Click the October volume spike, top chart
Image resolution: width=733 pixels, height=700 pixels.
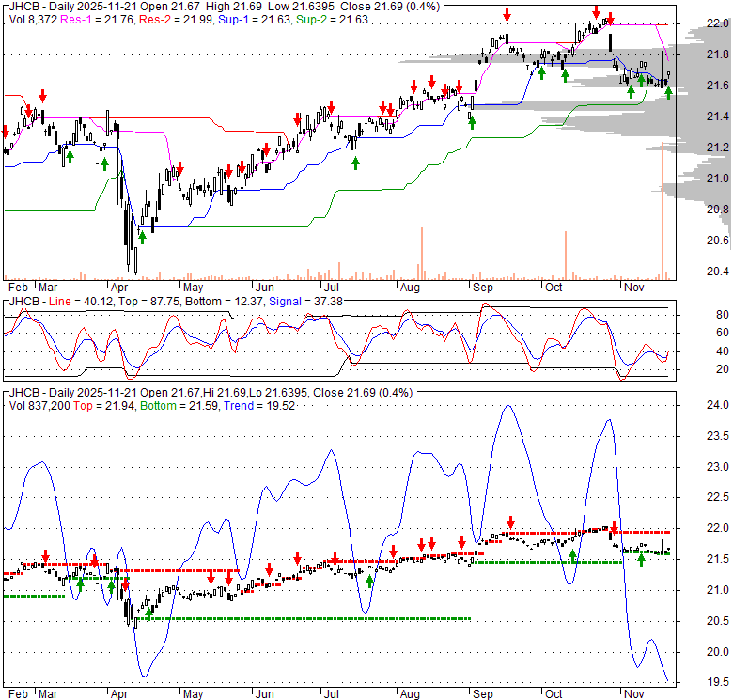[x=566, y=256]
